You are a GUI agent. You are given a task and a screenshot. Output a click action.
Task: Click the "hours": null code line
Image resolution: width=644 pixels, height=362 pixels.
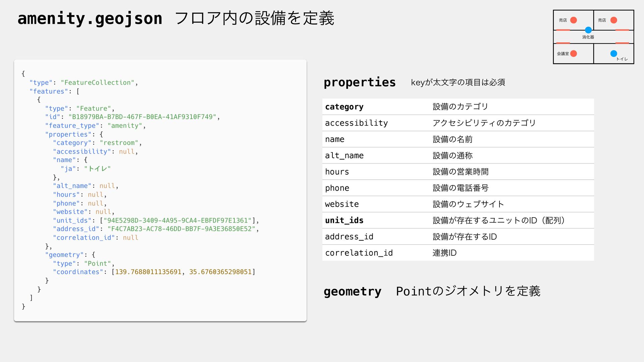(79, 195)
